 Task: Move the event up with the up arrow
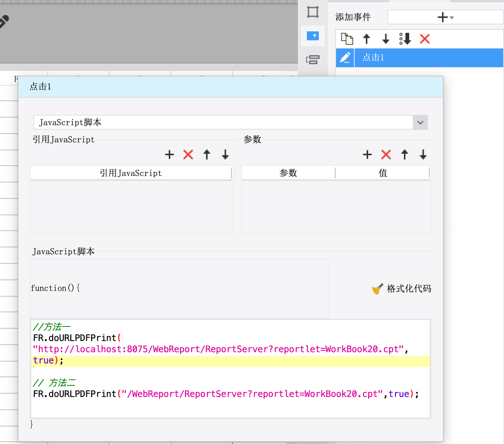[367, 39]
